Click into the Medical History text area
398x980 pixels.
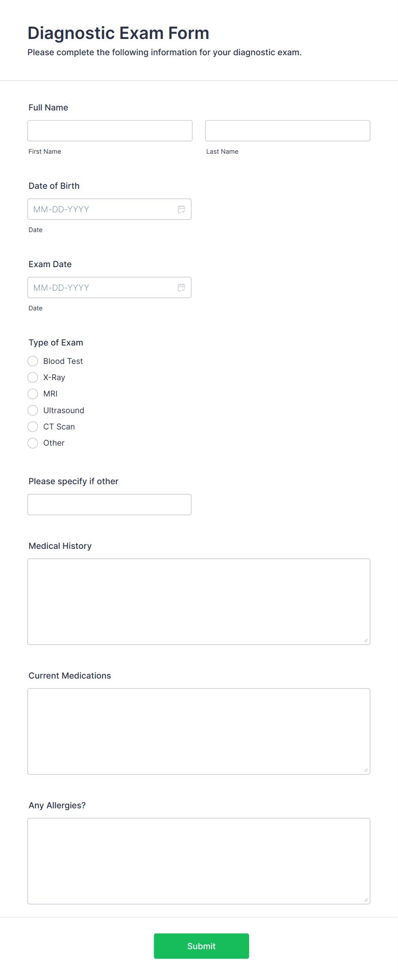(199, 602)
